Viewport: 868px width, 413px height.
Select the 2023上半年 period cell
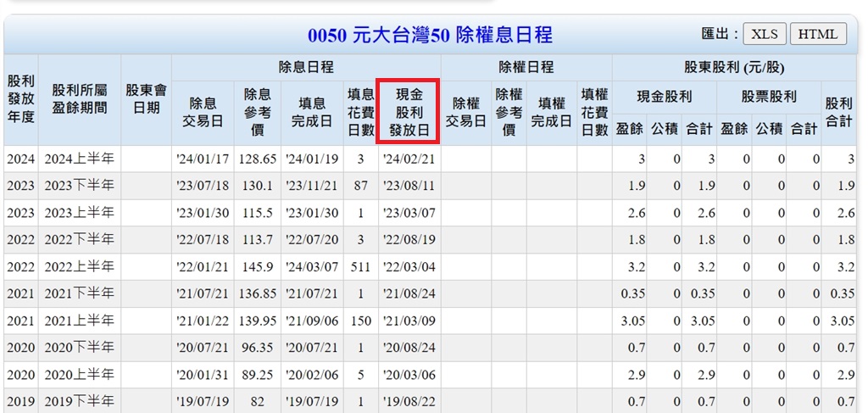80,213
